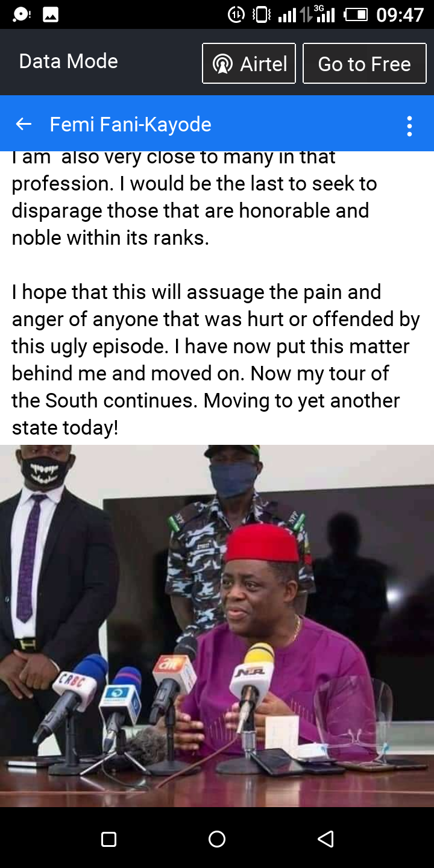Tap the 09:47 clock
Image resolution: width=434 pixels, height=868 pixels.
click(x=400, y=14)
